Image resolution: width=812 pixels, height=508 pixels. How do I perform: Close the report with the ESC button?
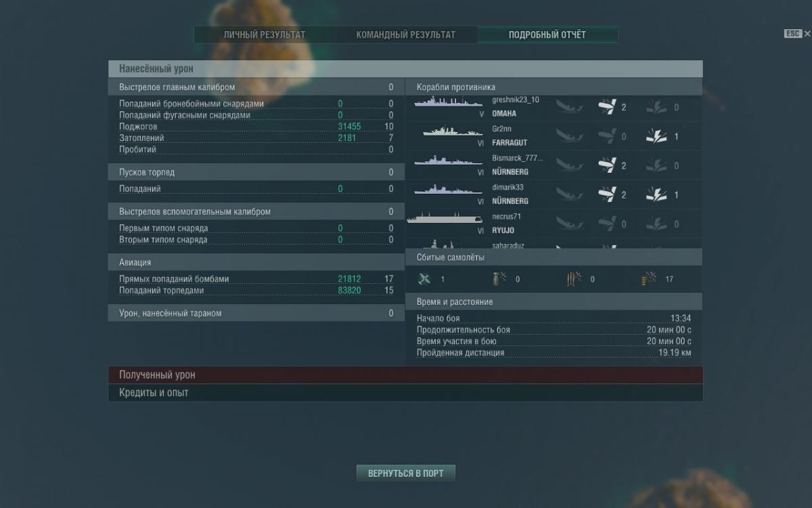pos(793,34)
